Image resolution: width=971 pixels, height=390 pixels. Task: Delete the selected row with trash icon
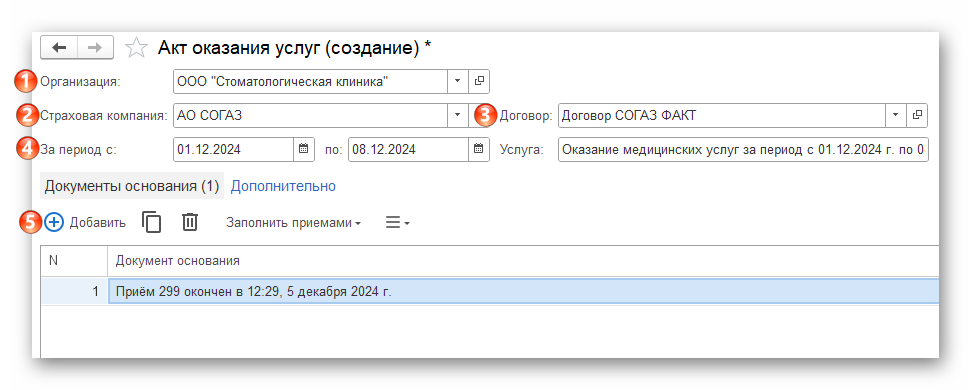click(189, 222)
